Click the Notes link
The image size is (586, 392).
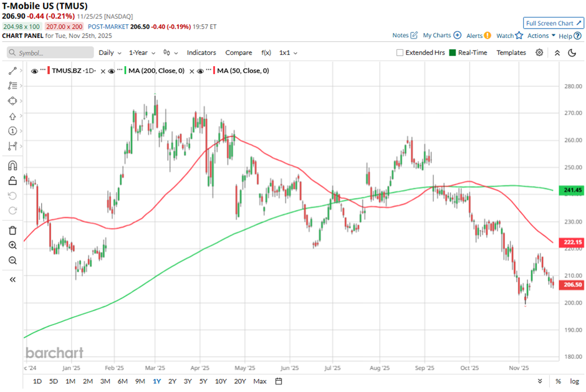click(400, 35)
